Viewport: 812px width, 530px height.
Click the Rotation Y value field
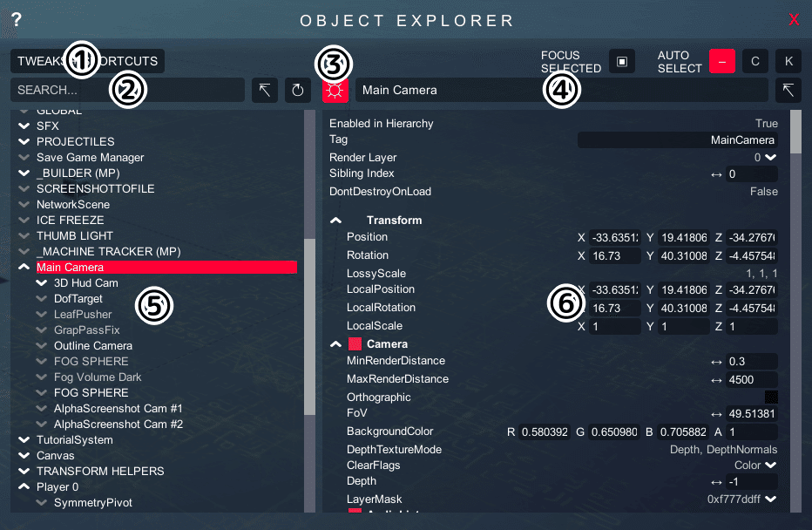click(x=684, y=256)
